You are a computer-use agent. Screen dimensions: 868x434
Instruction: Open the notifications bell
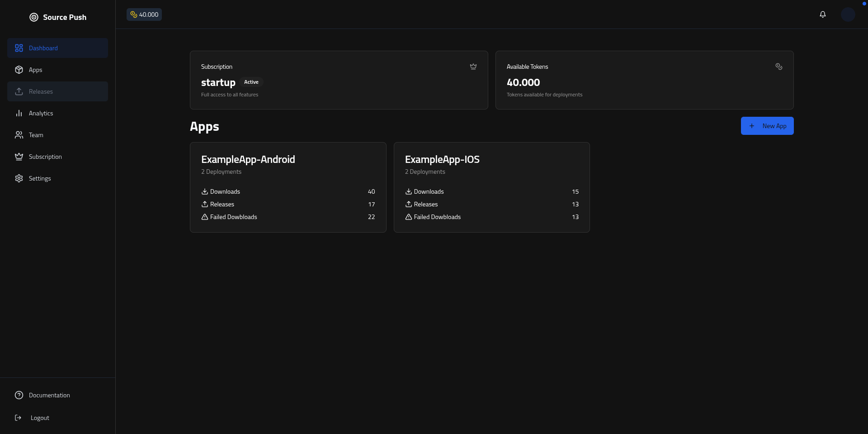coord(822,14)
